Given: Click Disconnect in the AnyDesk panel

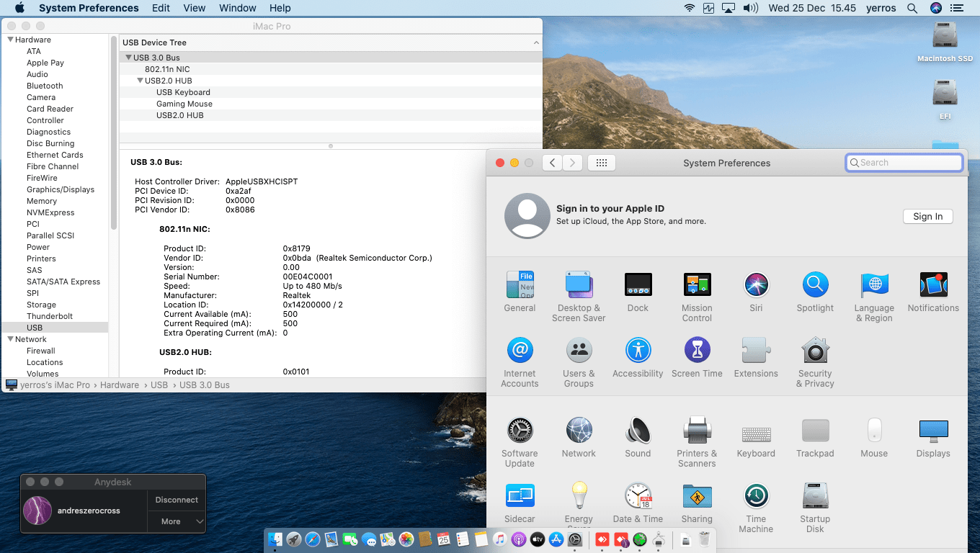Looking at the screenshot, I should (x=177, y=500).
